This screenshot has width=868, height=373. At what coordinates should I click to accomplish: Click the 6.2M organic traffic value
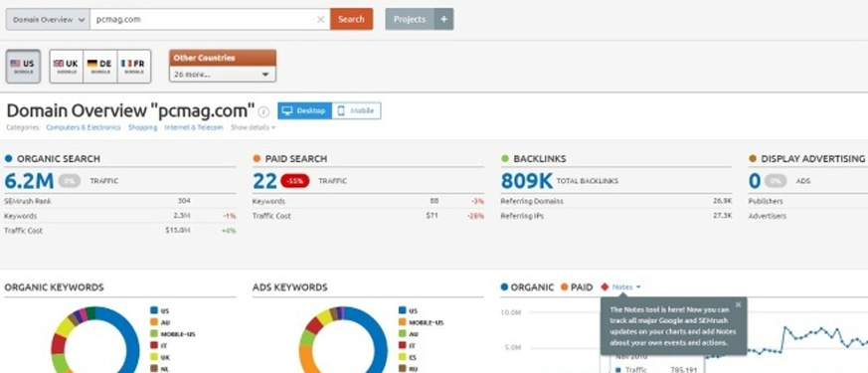coord(29,181)
